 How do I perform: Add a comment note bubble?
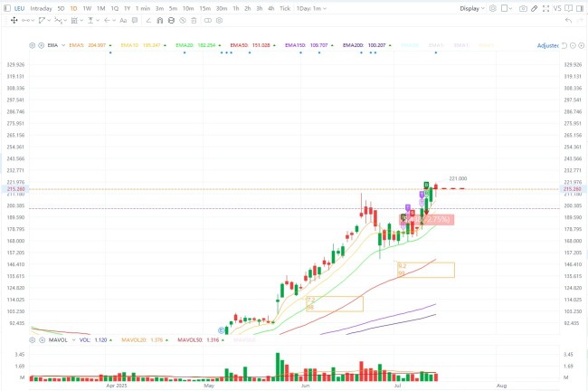tap(135, 20)
